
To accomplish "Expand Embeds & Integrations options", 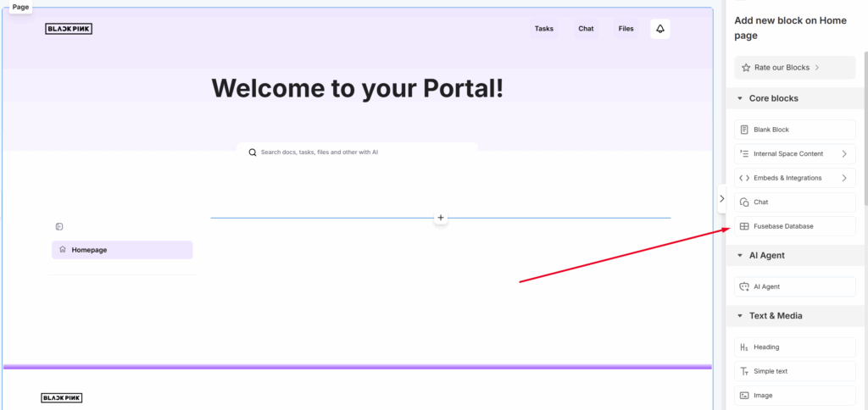I will click(x=843, y=178).
